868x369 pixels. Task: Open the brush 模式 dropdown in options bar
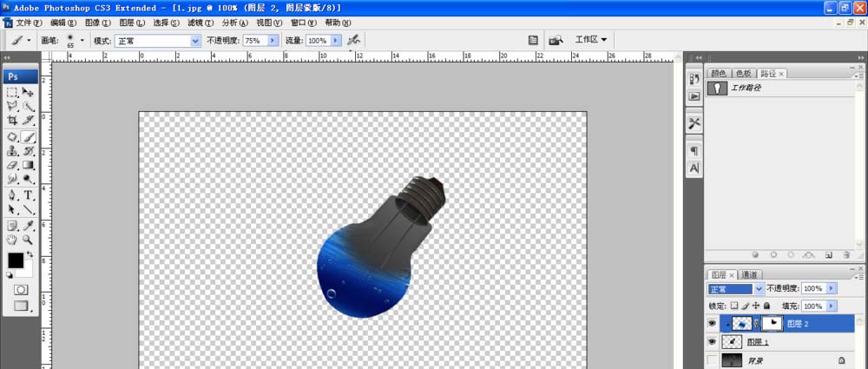click(x=158, y=41)
